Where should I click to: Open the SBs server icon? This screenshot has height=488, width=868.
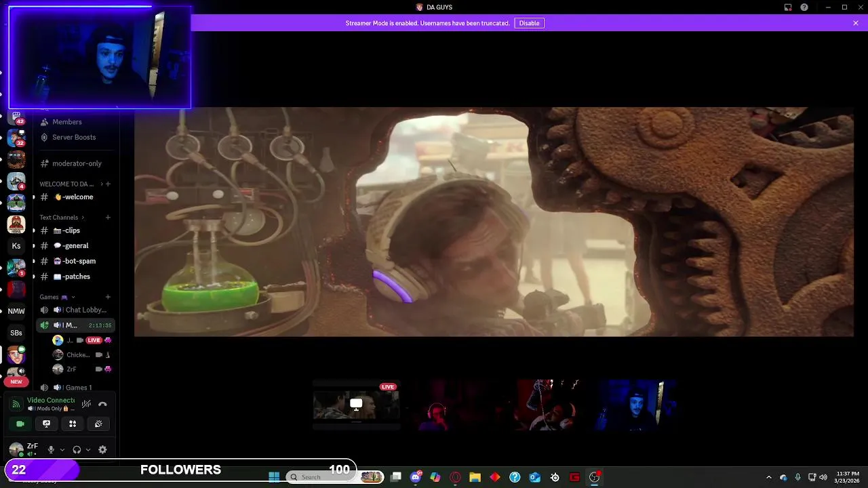point(16,333)
